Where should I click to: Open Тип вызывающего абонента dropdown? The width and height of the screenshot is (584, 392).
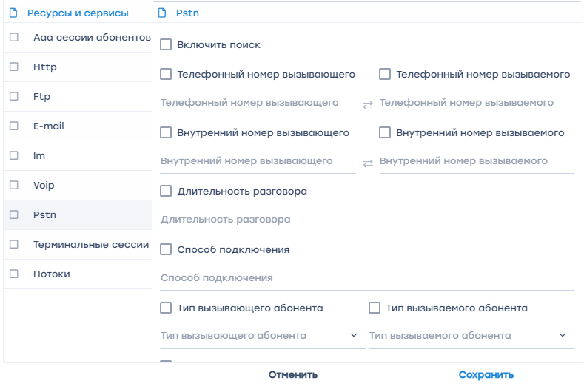[x=259, y=336]
